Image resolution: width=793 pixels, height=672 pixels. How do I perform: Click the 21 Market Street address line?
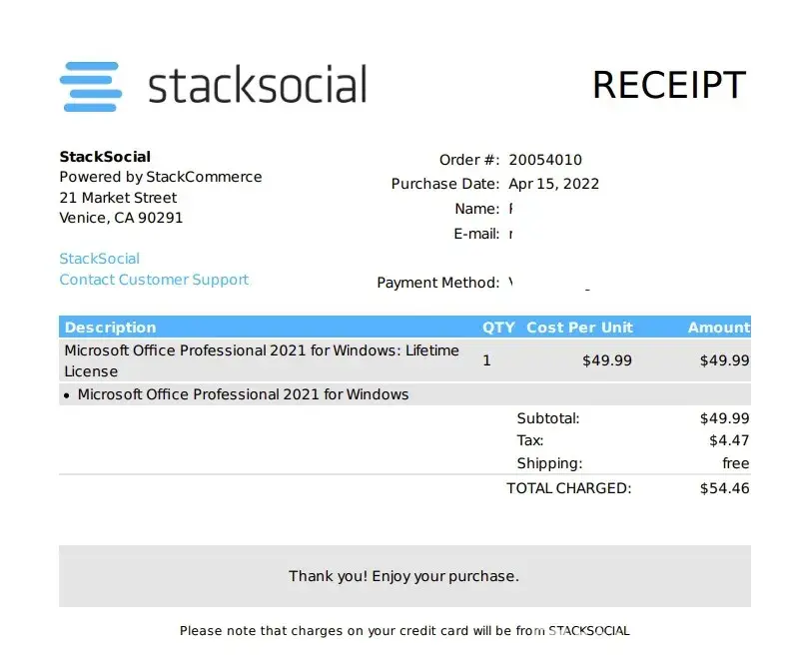(x=119, y=198)
